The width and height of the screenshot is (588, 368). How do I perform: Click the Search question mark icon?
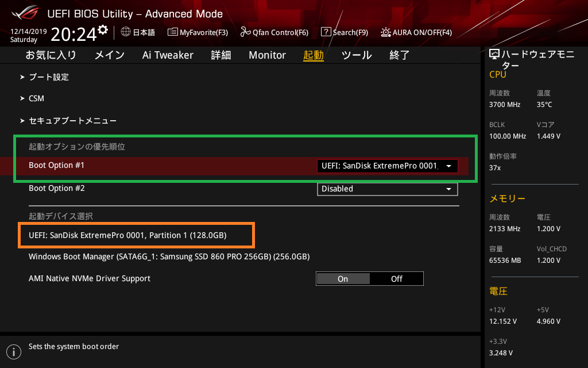[326, 32]
